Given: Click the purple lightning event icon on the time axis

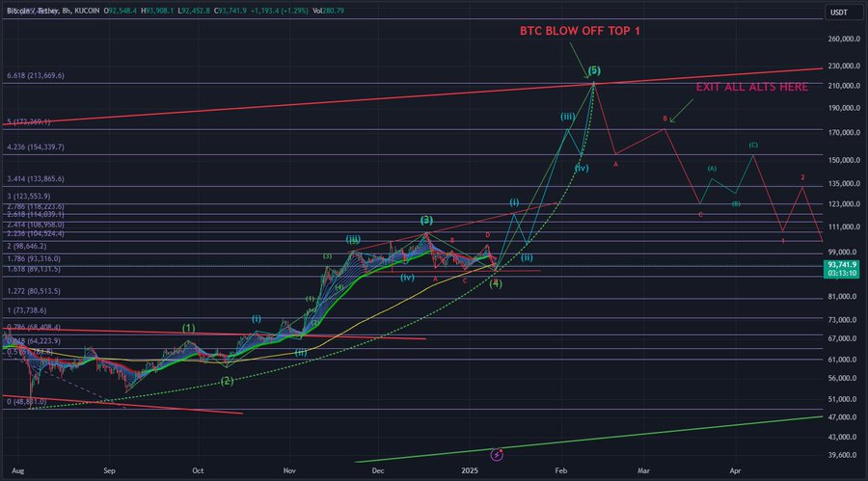Looking at the screenshot, I should [497, 454].
